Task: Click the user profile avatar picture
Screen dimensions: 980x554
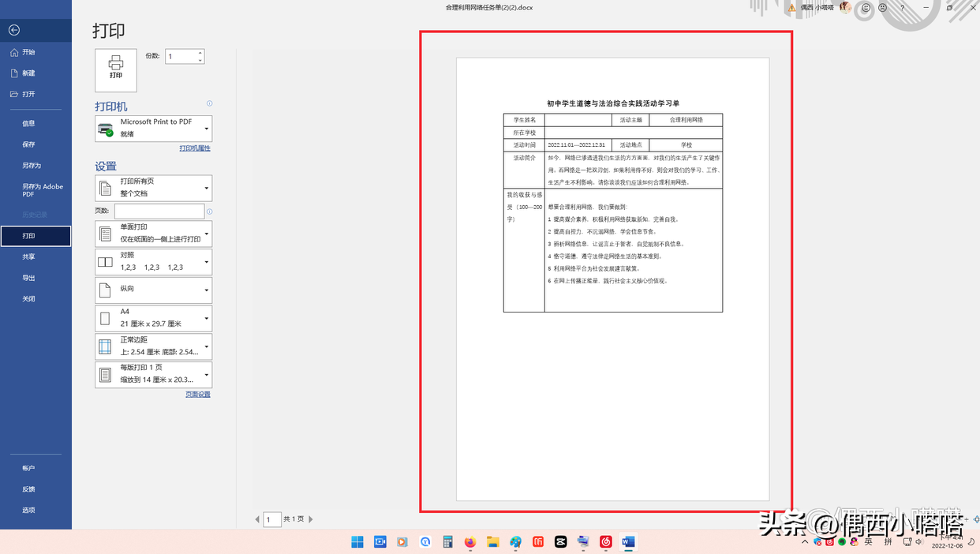Action: pyautogui.click(x=846, y=7)
